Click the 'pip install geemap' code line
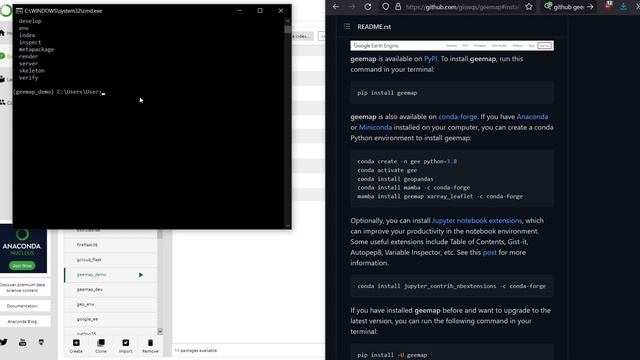640x360 pixels. (387, 93)
